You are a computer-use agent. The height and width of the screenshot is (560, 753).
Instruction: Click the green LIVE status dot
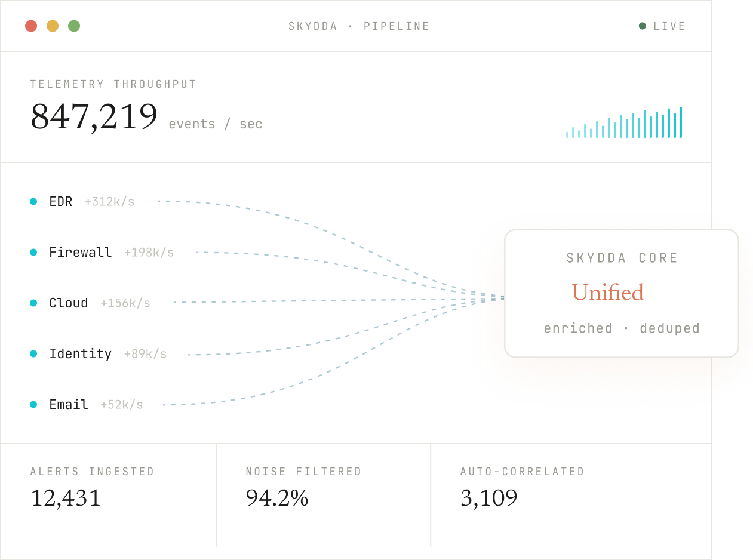click(x=643, y=26)
